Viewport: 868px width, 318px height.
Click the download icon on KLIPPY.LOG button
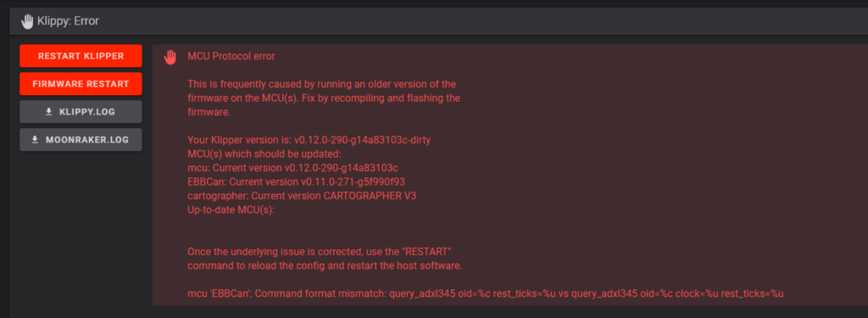coord(48,112)
